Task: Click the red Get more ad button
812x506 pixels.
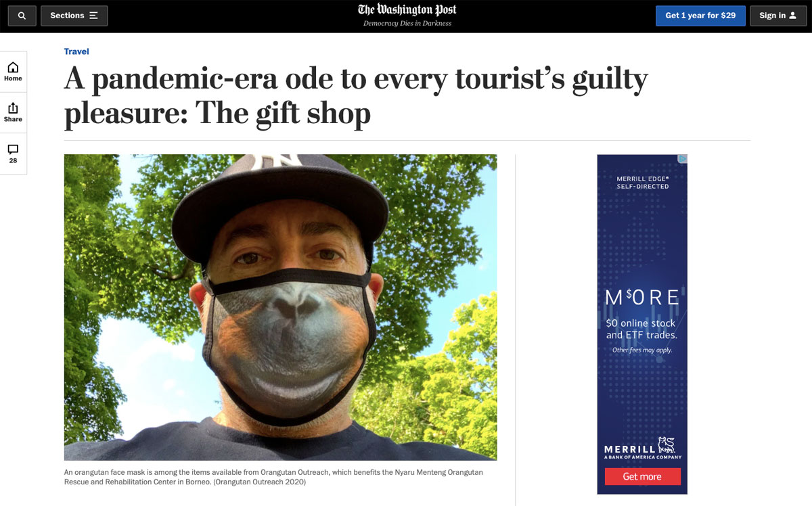Action: [x=642, y=476]
